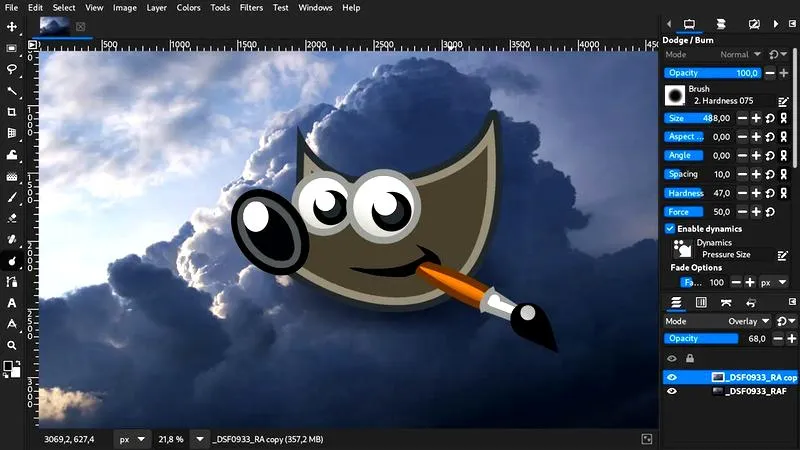Decrease brush Size with minus button
Screen dimensions: 800x450
click(x=742, y=118)
